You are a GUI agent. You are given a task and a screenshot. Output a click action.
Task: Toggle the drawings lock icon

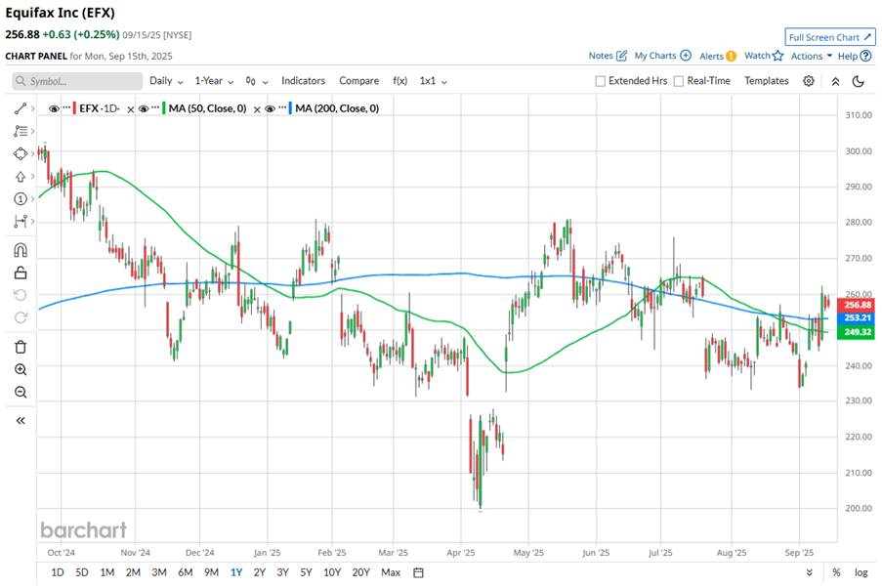coord(21,273)
